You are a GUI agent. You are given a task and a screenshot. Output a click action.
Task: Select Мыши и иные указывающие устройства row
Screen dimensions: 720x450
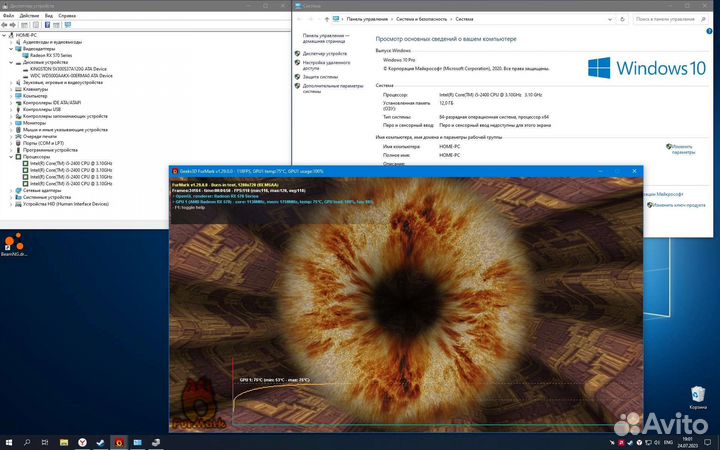pos(65,130)
